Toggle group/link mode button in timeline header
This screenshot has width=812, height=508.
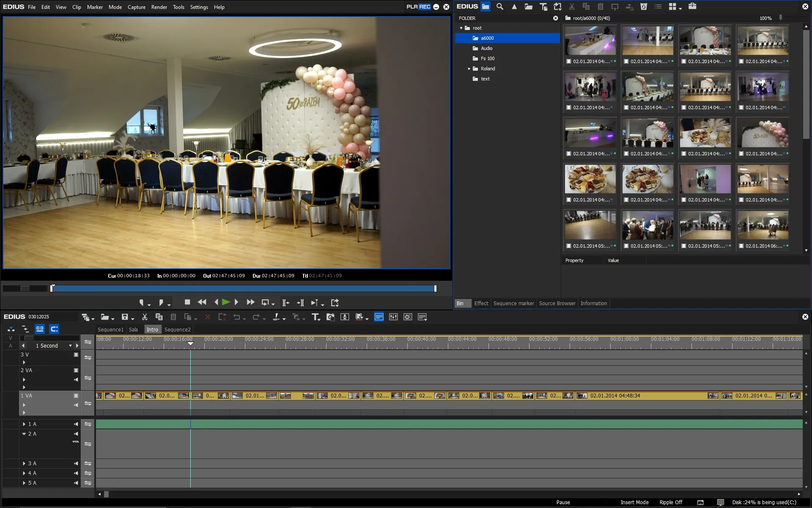coord(40,329)
